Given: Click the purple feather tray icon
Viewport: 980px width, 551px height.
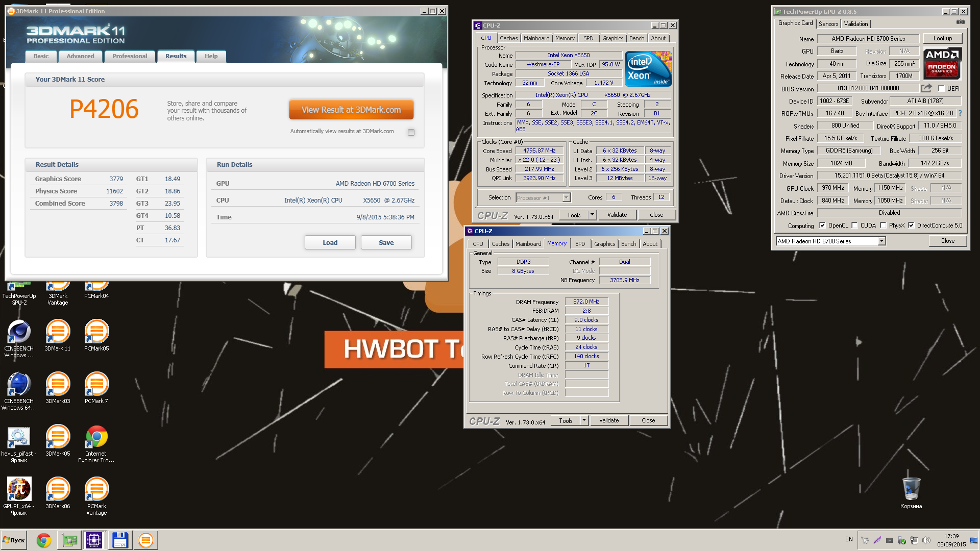Looking at the screenshot, I should 877,540.
